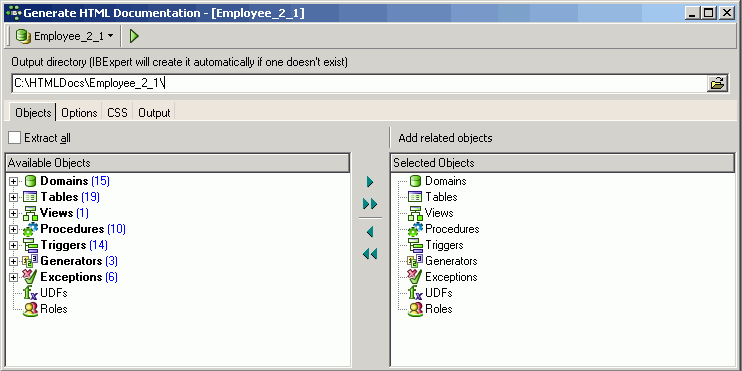Click the Add related objects button
Viewport: 742px width, 371px height.
pyautogui.click(x=445, y=138)
